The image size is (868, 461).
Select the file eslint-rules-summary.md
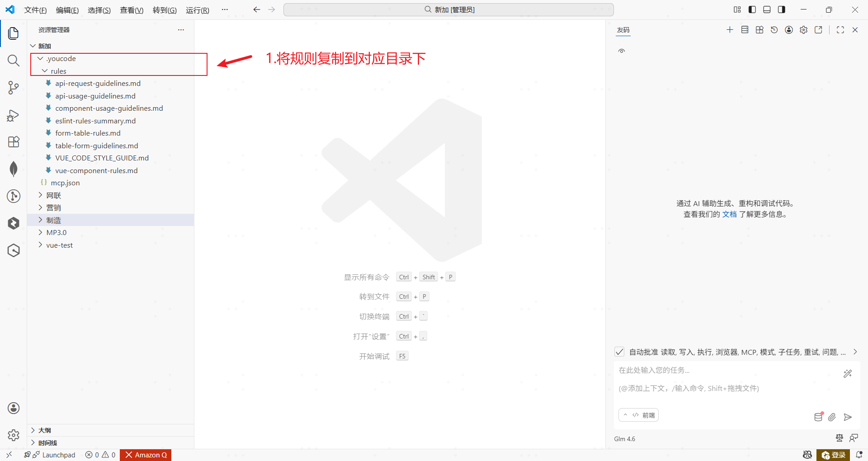pos(95,121)
